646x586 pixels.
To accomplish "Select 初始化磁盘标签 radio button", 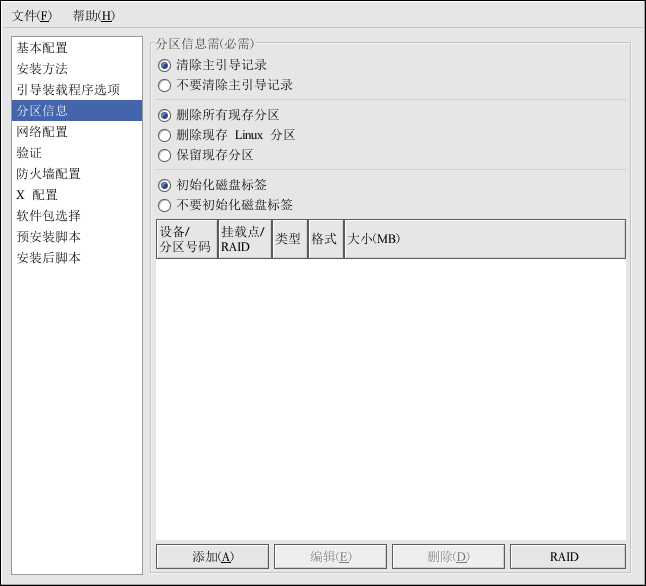I will 165,185.
